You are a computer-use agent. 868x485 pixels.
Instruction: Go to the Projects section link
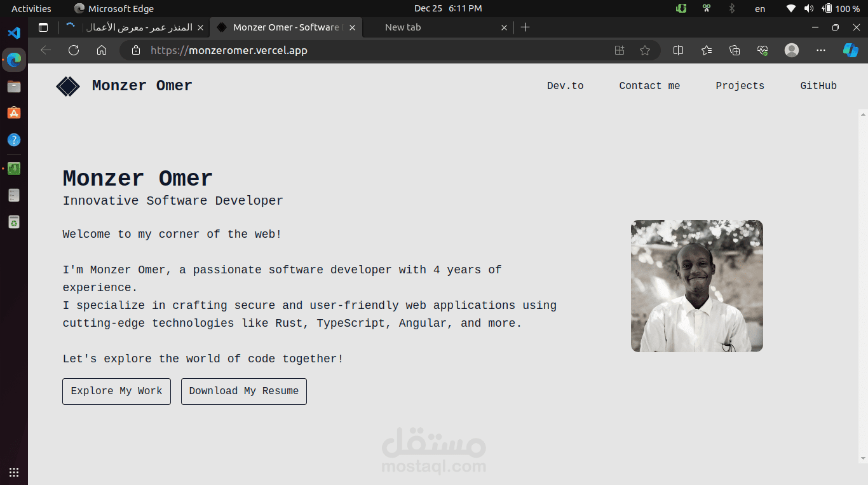pos(740,86)
